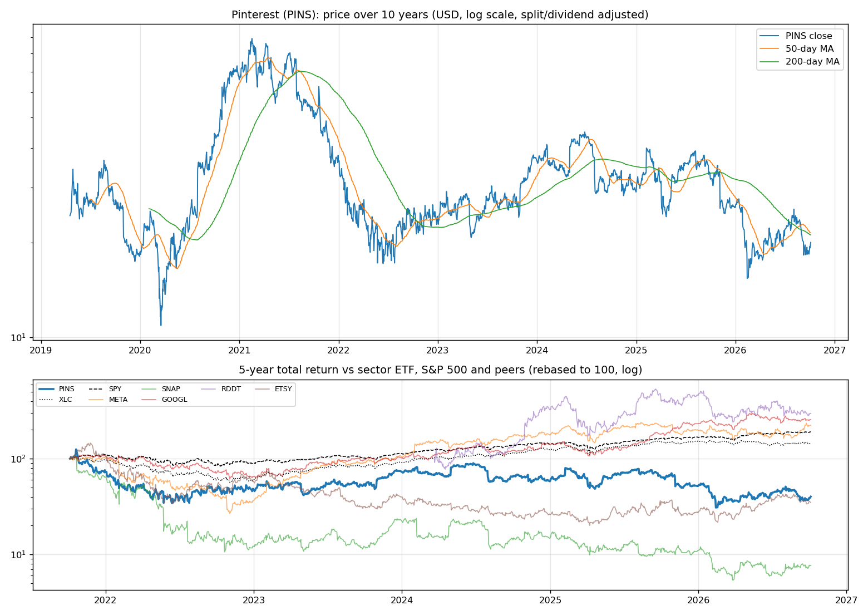Click the '2026' x-axis label of the price chart
This screenshot has height=615, width=868.
click(x=736, y=350)
